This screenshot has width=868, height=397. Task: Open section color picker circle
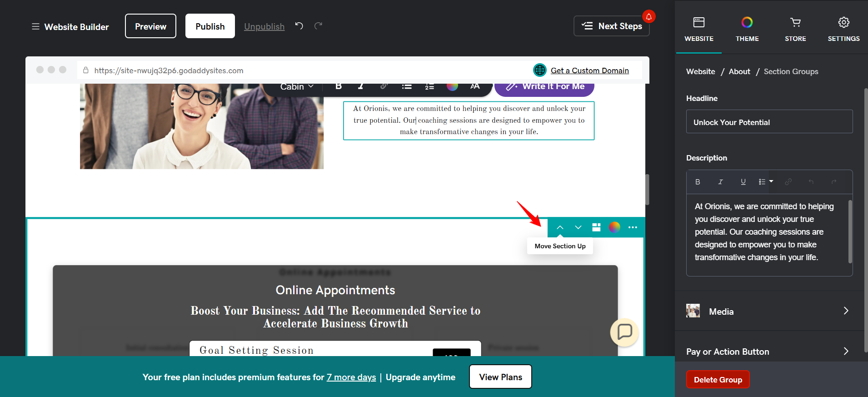[614, 227]
